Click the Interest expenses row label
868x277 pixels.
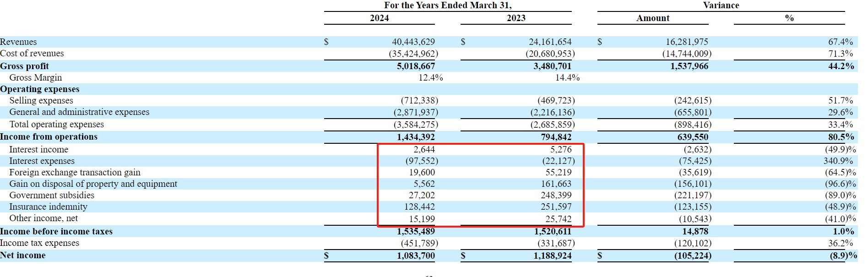tap(42, 161)
